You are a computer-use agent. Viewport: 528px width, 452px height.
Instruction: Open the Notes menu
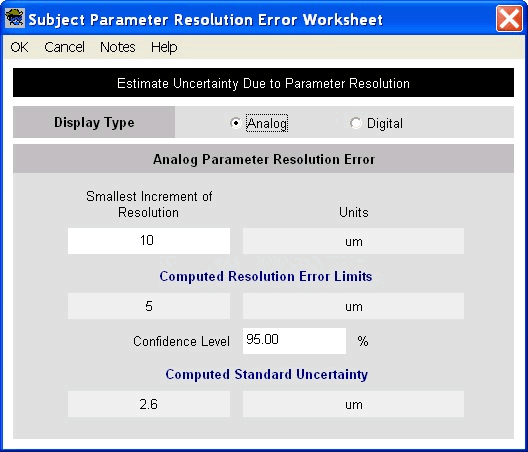point(118,47)
